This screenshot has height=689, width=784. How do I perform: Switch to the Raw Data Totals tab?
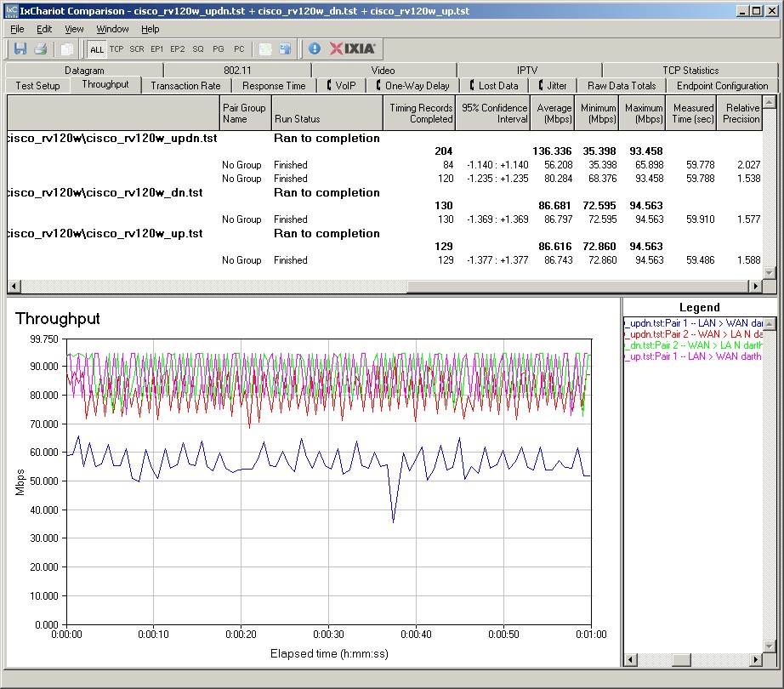tap(622, 86)
